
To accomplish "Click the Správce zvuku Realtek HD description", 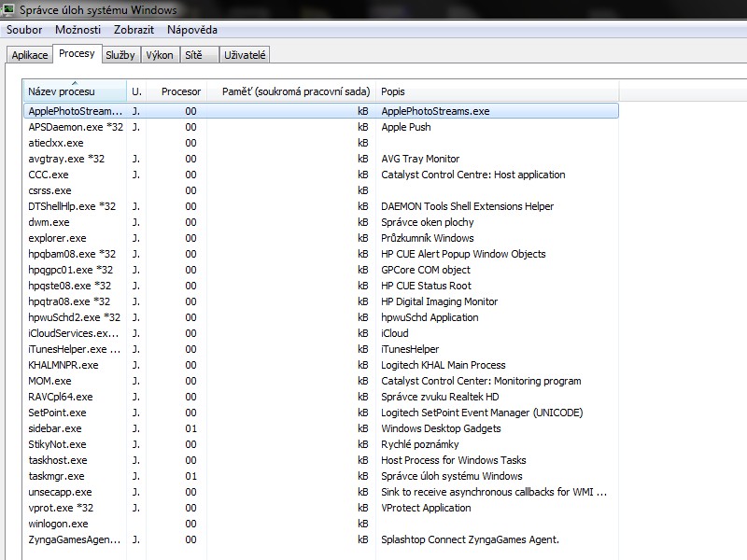I will point(440,397).
